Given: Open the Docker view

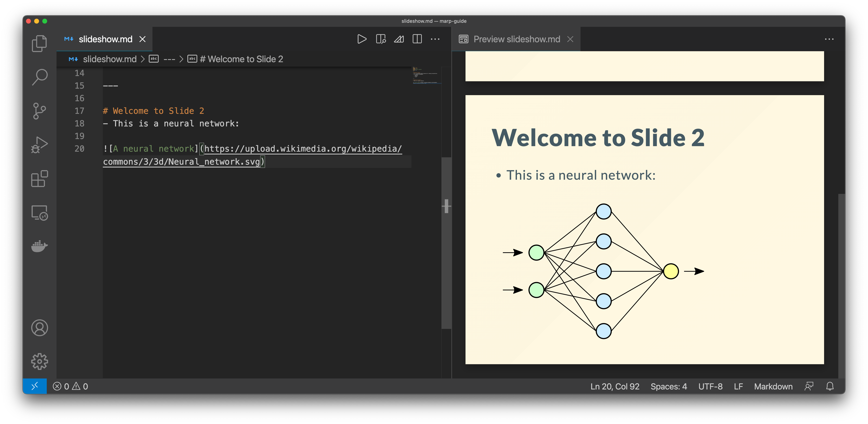Looking at the screenshot, I should tap(39, 246).
